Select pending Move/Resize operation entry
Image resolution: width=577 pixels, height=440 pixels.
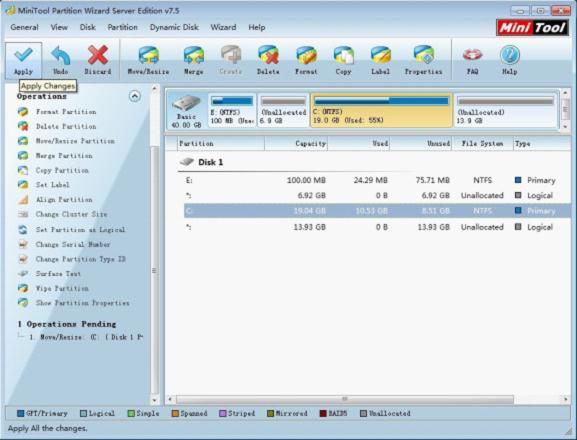click(x=86, y=337)
